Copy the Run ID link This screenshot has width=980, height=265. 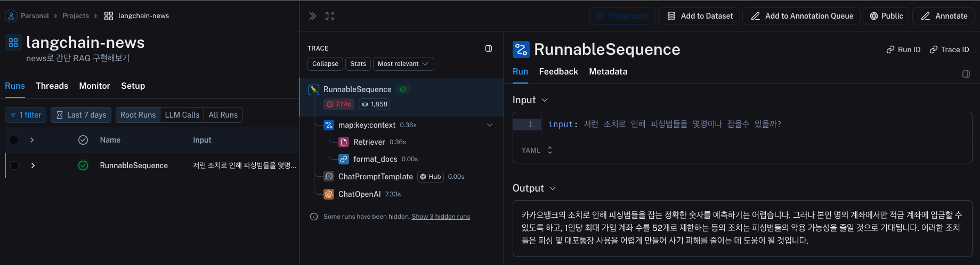903,49
